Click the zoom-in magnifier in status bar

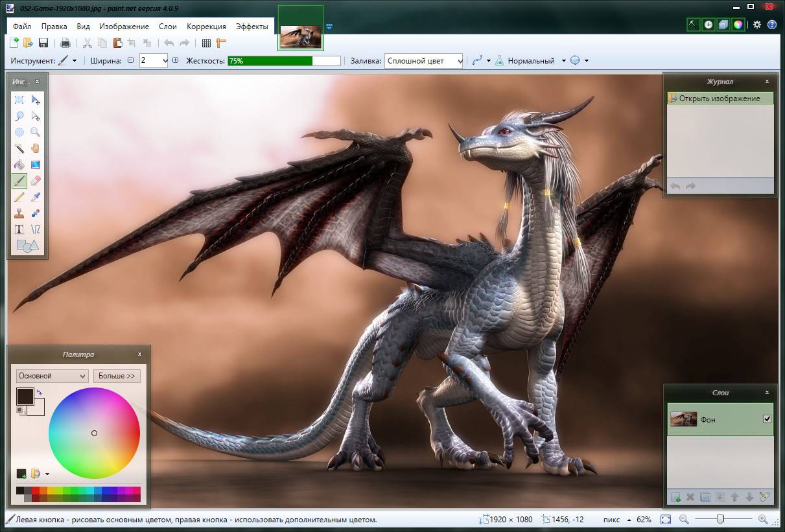[x=763, y=519]
